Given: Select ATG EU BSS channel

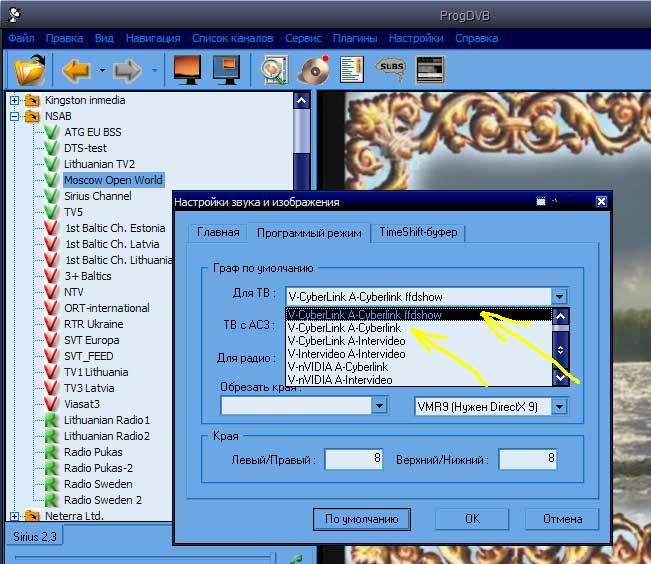Looking at the screenshot, I should pyautogui.click(x=93, y=132).
